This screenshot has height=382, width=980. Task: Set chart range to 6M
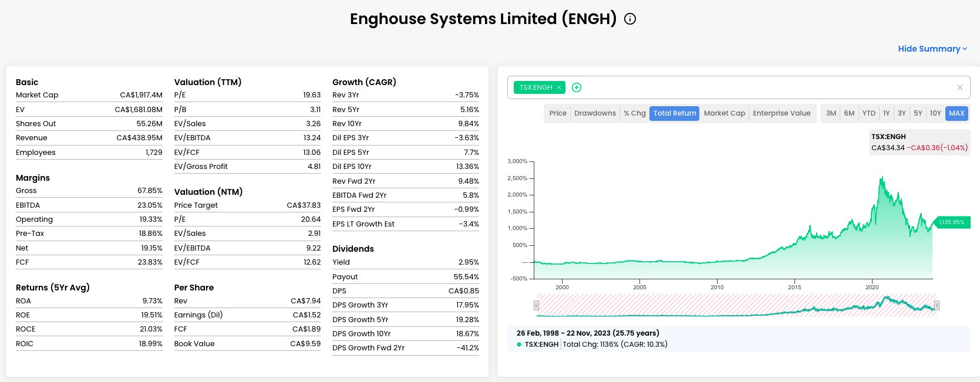click(x=849, y=113)
